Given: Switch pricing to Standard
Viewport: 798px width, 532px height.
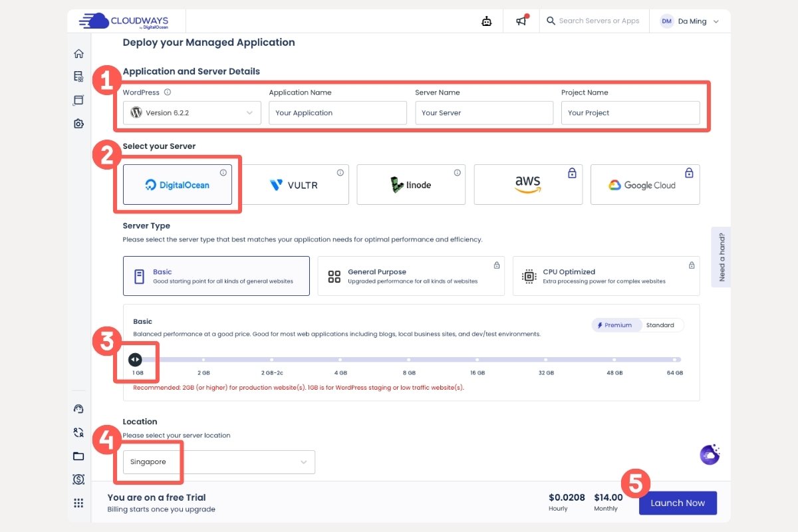Looking at the screenshot, I should (x=662, y=325).
